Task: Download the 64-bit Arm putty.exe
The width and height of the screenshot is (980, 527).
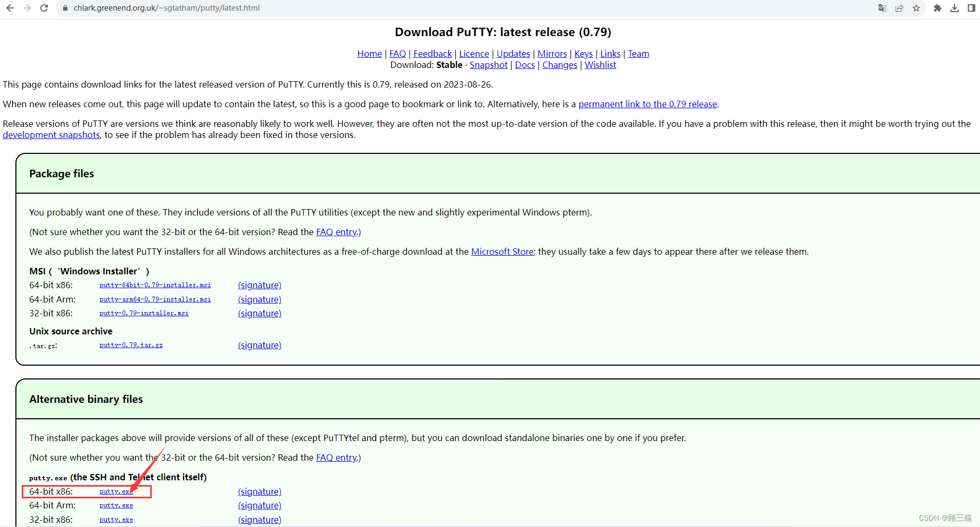Action: coord(116,505)
